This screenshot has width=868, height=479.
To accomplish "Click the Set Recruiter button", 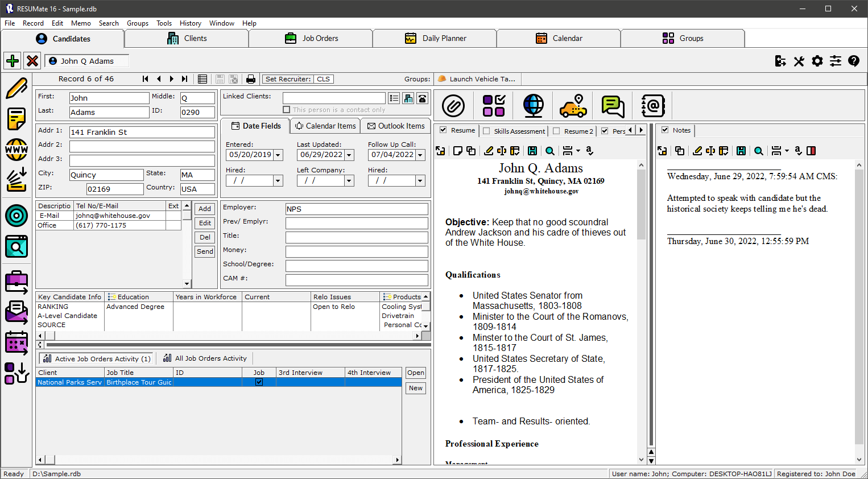I will 288,79.
